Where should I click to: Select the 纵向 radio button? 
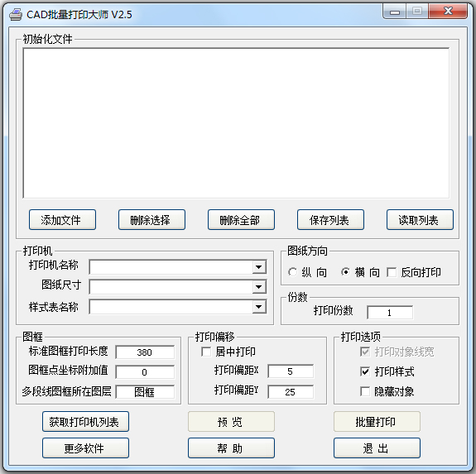click(x=293, y=272)
